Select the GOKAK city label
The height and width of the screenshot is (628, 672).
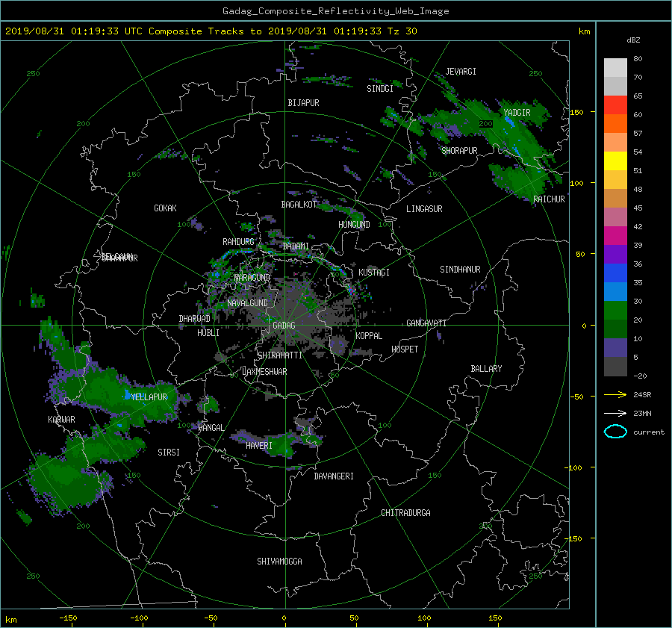[165, 208]
